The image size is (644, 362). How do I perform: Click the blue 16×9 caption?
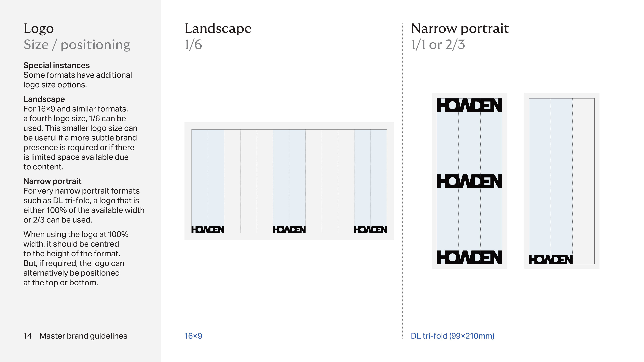193,336
